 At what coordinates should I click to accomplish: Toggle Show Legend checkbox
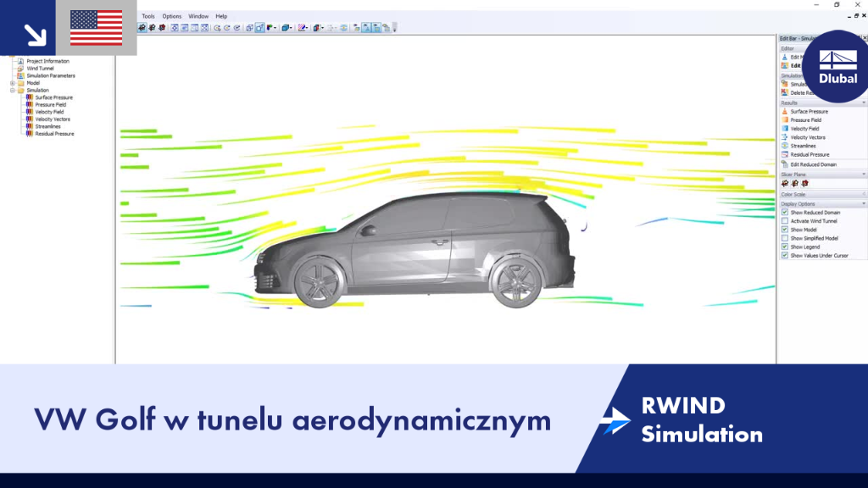pos(784,247)
